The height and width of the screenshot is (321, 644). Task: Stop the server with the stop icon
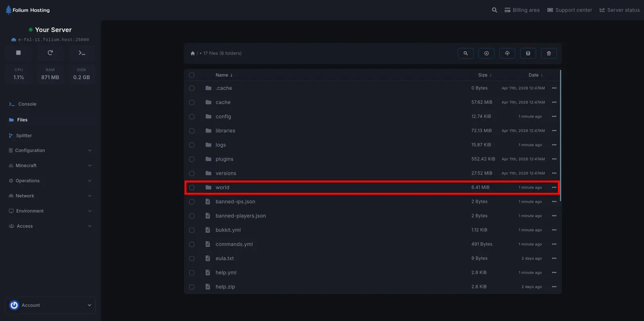[x=18, y=53]
